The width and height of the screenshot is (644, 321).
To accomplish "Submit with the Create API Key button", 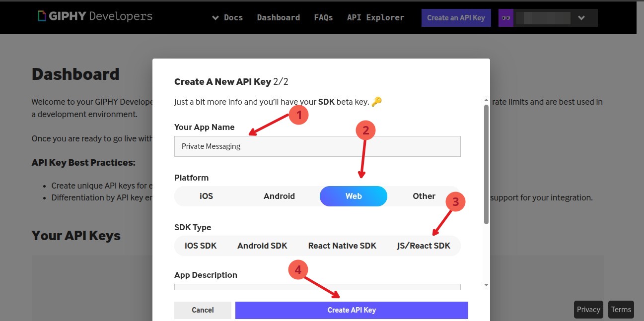I will coord(352,310).
